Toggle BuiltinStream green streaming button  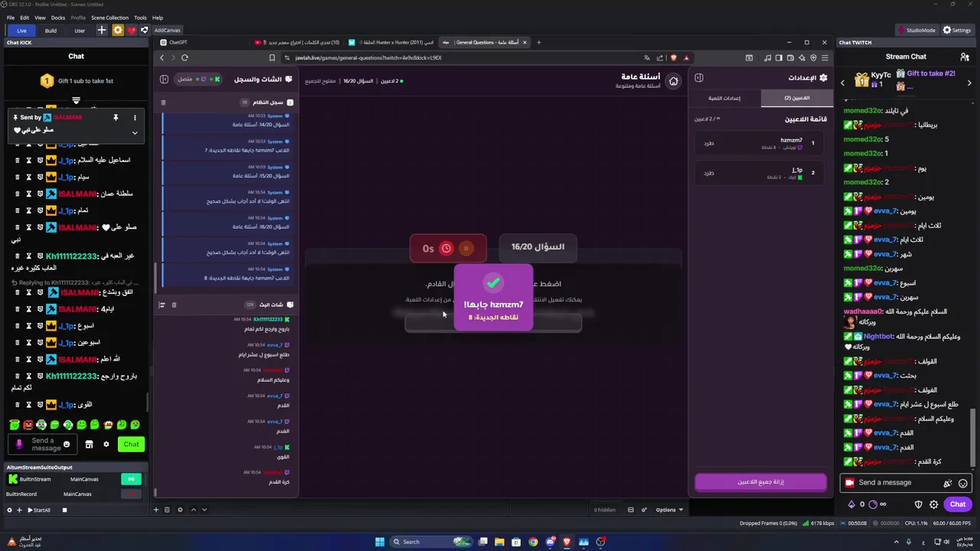point(131,479)
